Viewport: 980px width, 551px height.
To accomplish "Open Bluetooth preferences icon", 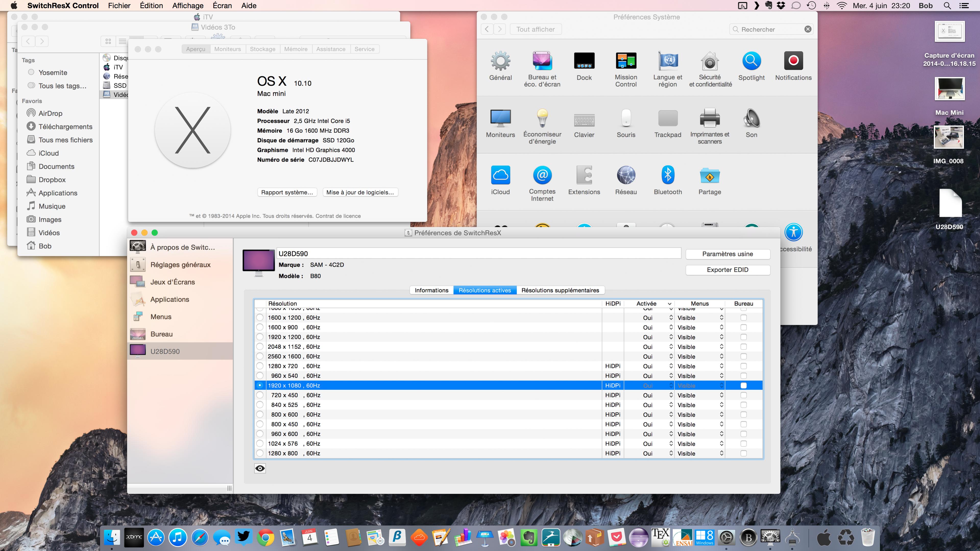I will pos(668,180).
